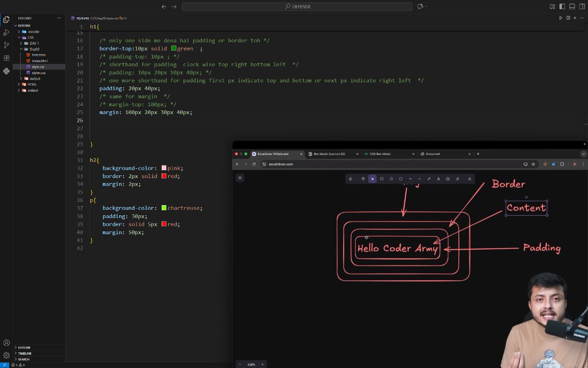Open the Run and Debug view
This screenshot has height=368, width=588.
pyautogui.click(x=6, y=32)
